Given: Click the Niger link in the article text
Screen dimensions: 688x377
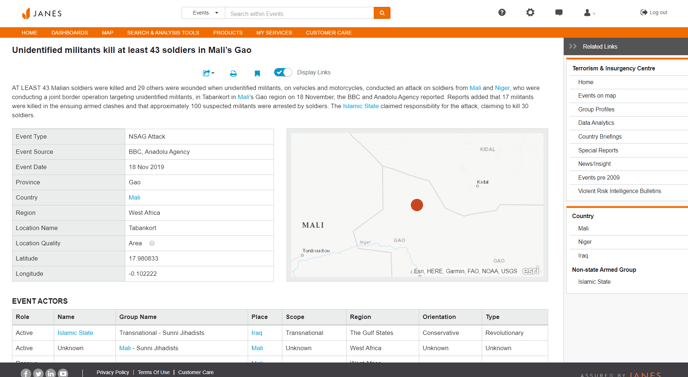Looking at the screenshot, I should point(502,88).
